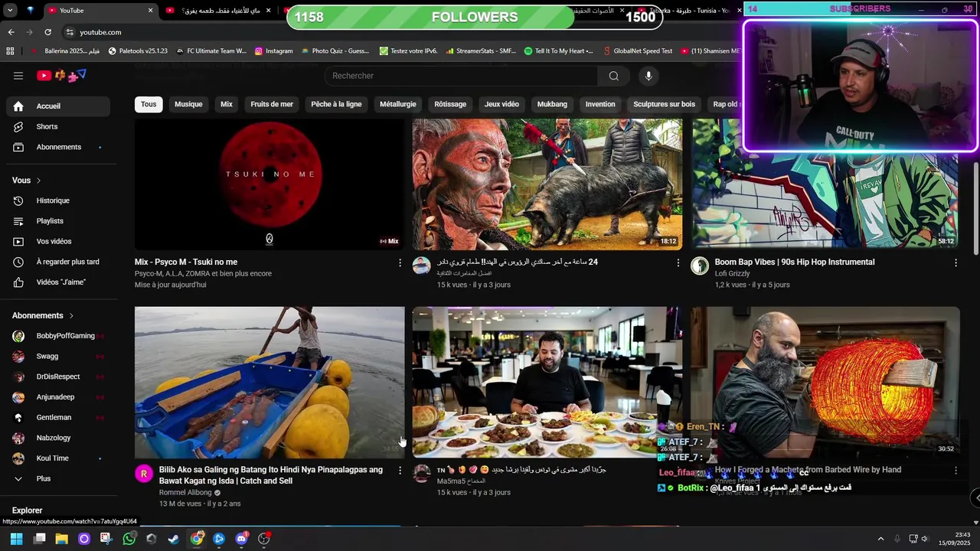This screenshot has width=980, height=551.
Task: Open BobbyPoffGaming channel subscription
Action: [x=58, y=336]
